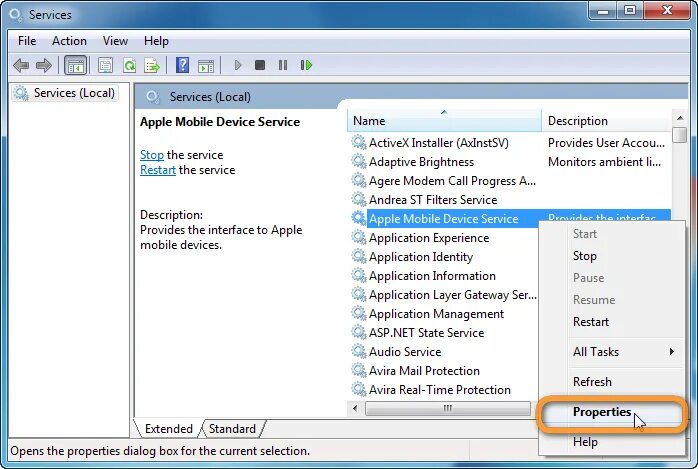The image size is (698, 469).
Task: Click the vertical scrollbar up arrow
Action: pos(680,118)
